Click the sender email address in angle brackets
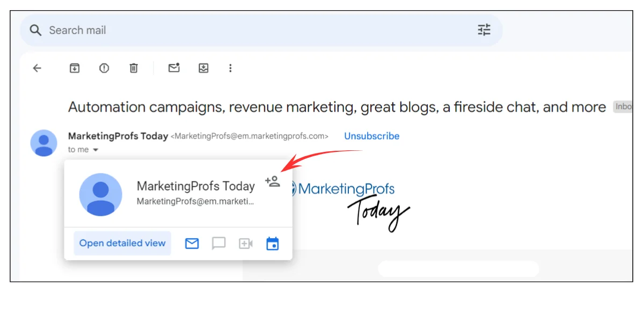Image resolution: width=644 pixels, height=322 pixels. (x=250, y=136)
